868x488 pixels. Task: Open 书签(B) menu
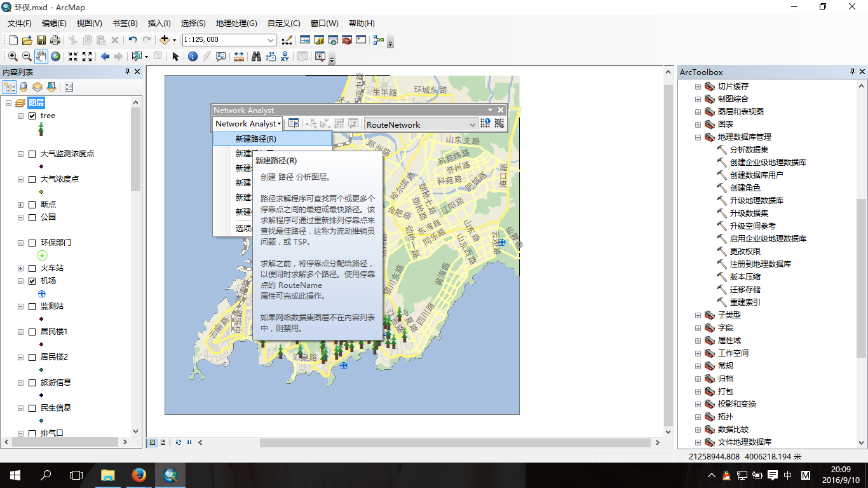(x=125, y=23)
